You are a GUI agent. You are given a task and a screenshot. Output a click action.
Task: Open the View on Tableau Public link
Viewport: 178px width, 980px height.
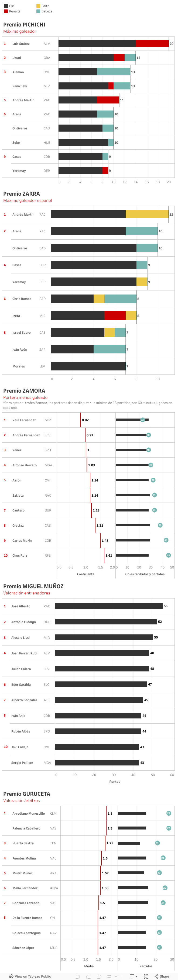coord(30,976)
